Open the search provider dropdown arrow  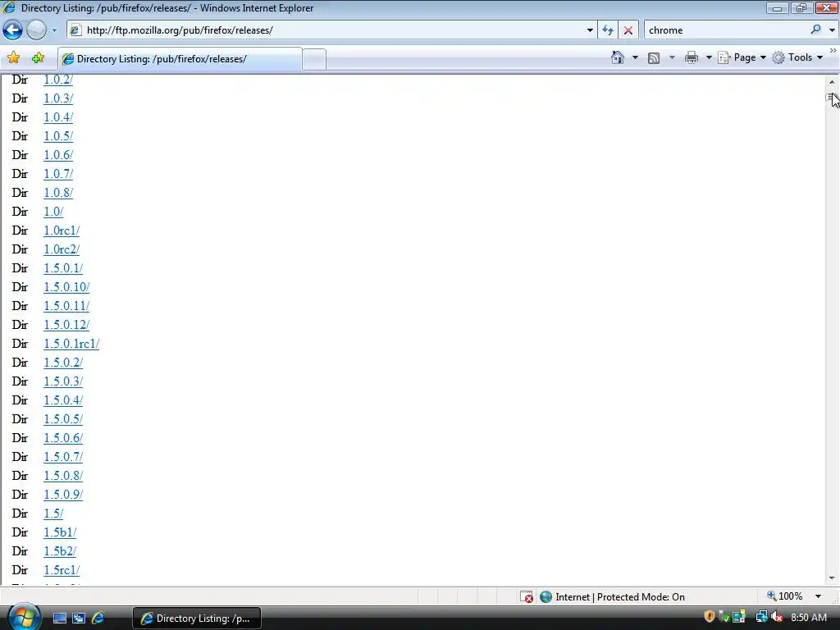coord(832,30)
